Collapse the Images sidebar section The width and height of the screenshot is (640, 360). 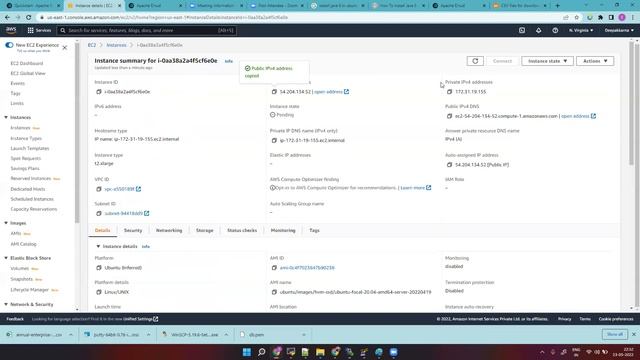(x=6, y=223)
